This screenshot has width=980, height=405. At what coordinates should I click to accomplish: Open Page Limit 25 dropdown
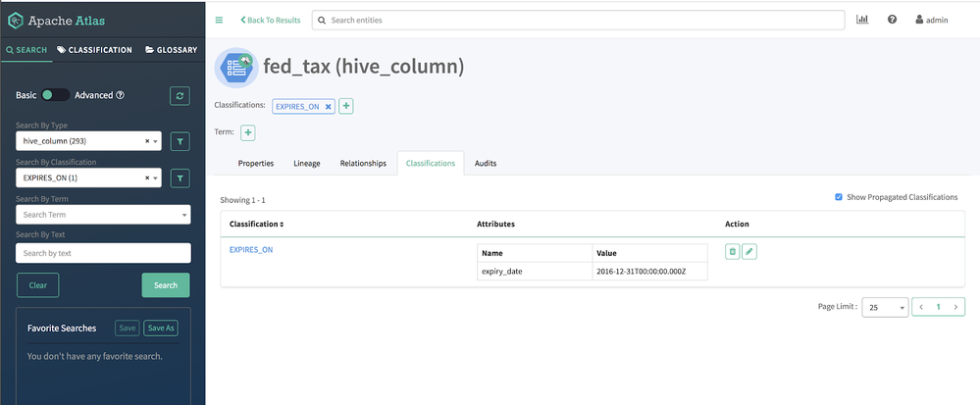pos(885,308)
